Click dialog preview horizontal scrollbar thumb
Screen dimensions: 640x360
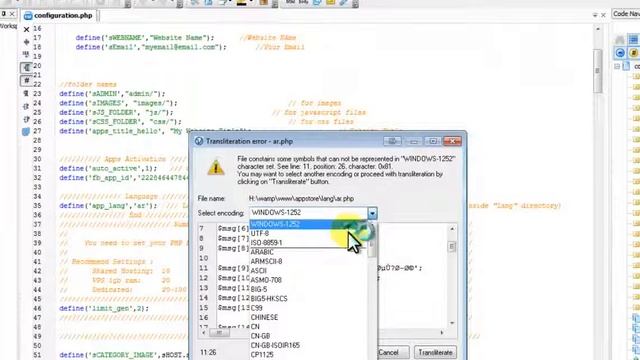click(219, 333)
